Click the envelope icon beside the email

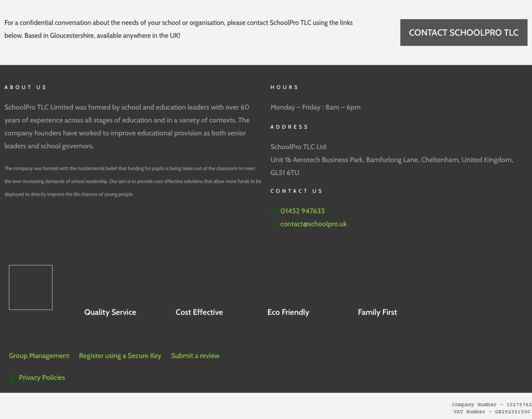tap(274, 224)
